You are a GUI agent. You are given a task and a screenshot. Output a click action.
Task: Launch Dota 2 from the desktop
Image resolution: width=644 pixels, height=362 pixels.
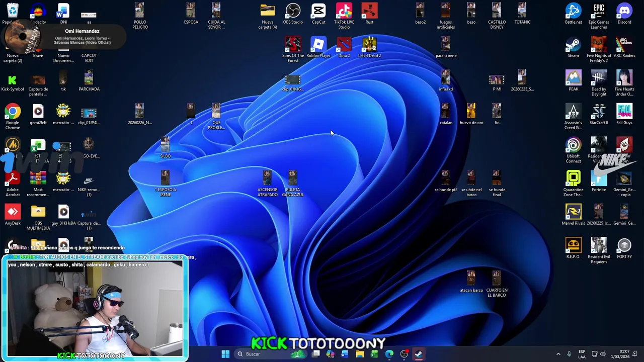click(x=344, y=48)
